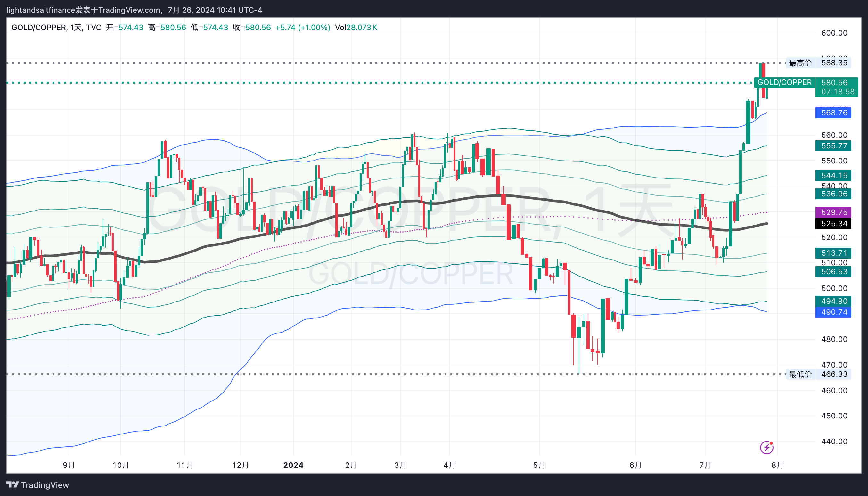The width and height of the screenshot is (868, 496).
Task: Click the 2024 year marker on time axis
Action: tap(293, 465)
